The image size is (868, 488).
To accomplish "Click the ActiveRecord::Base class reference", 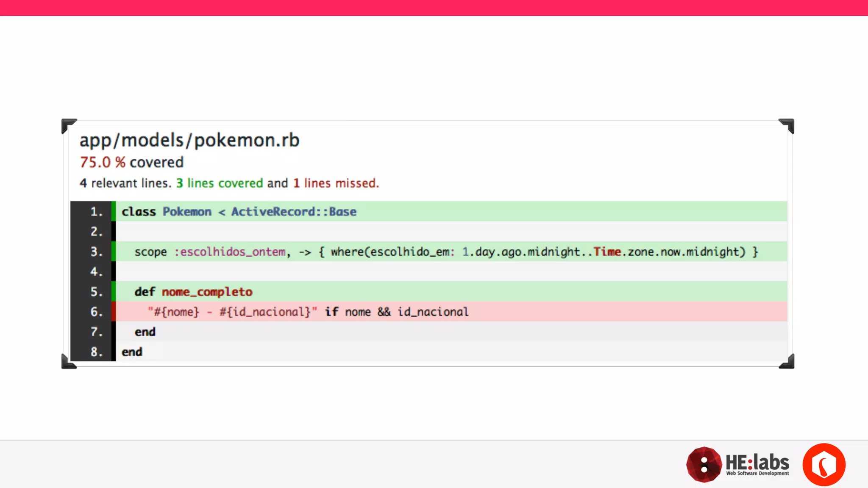I will click(294, 211).
